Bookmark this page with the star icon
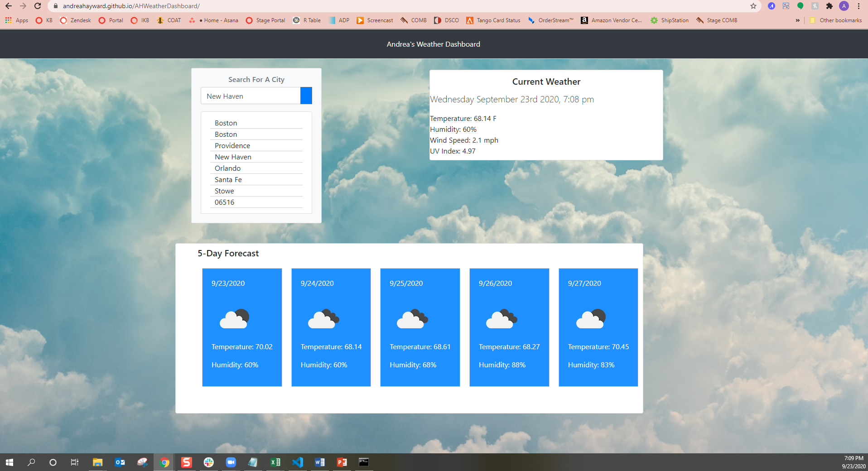The width and height of the screenshot is (868, 471). point(753,6)
